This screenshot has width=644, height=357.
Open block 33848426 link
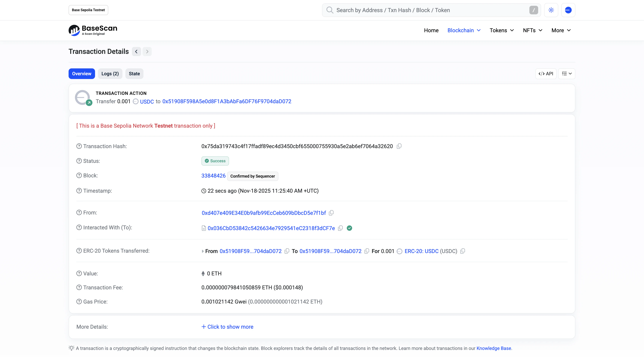pos(214,176)
